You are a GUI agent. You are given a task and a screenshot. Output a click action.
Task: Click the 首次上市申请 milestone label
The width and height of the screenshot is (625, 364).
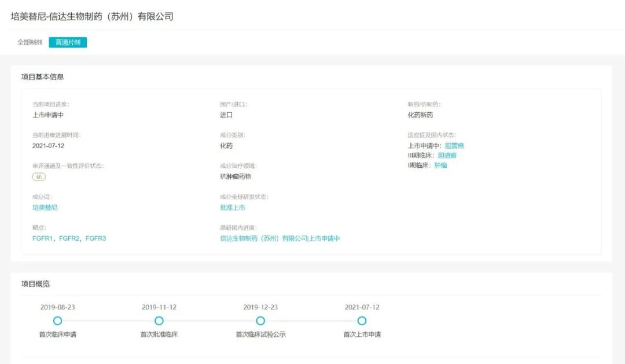362,334
